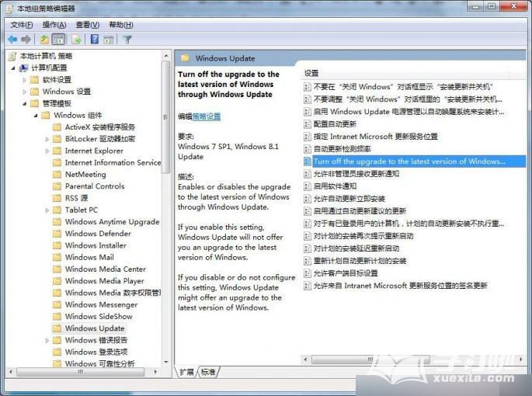Select the 配置自动更新 policy setting
Viewport: 532px width, 396px height.
pyautogui.click(x=334, y=123)
